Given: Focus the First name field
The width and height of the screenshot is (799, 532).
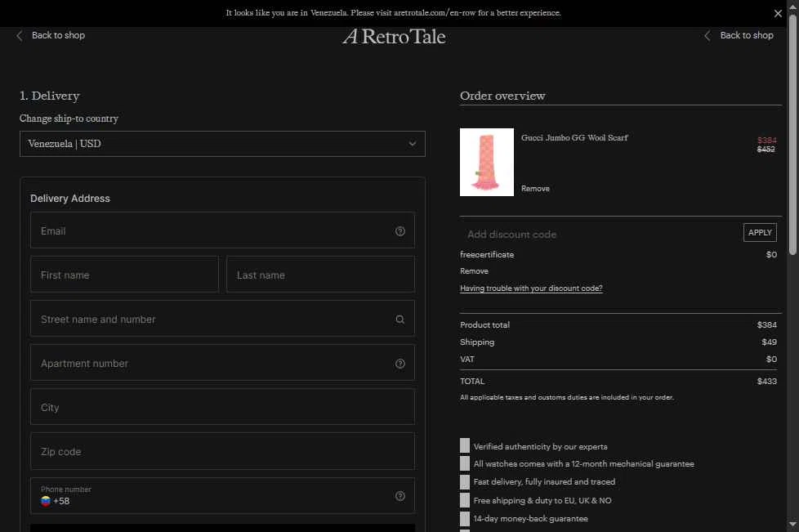Looking at the screenshot, I should tap(124, 275).
